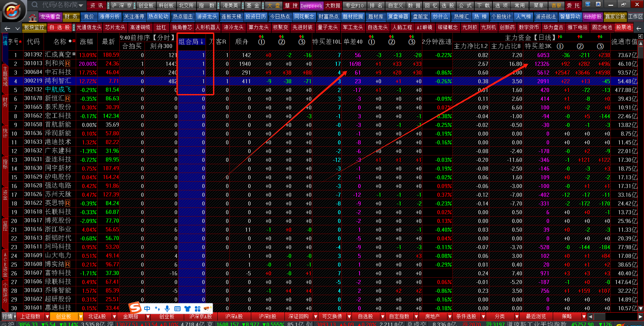Click the Sogou soft keyboard icon
The image size is (644, 326).
coord(177,309)
